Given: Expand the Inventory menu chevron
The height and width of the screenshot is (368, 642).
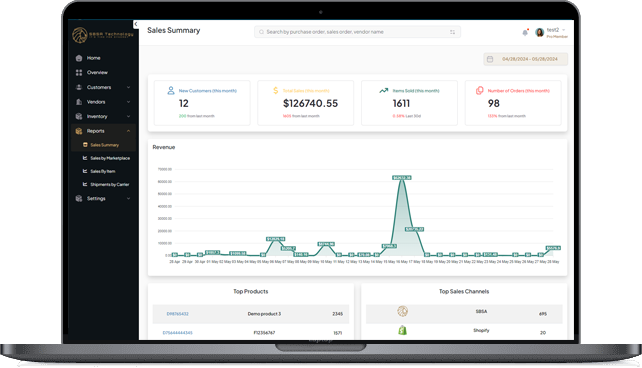Looking at the screenshot, I should [x=129, y=116].
